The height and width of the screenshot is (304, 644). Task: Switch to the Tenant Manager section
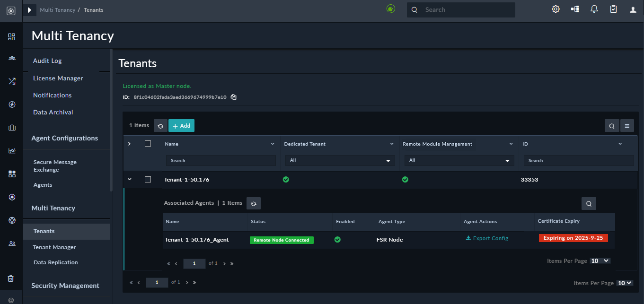(53, 247)
